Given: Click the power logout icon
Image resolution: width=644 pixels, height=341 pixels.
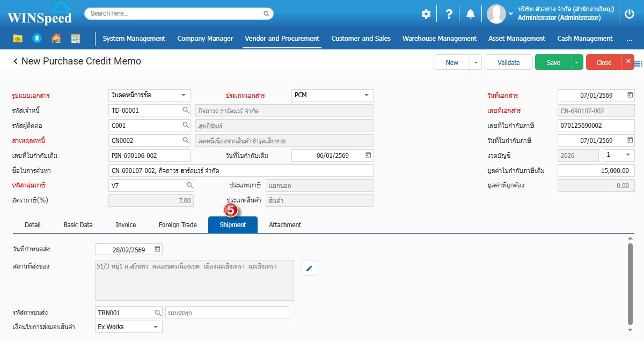Looking at the screenshot, I should 630,14.
